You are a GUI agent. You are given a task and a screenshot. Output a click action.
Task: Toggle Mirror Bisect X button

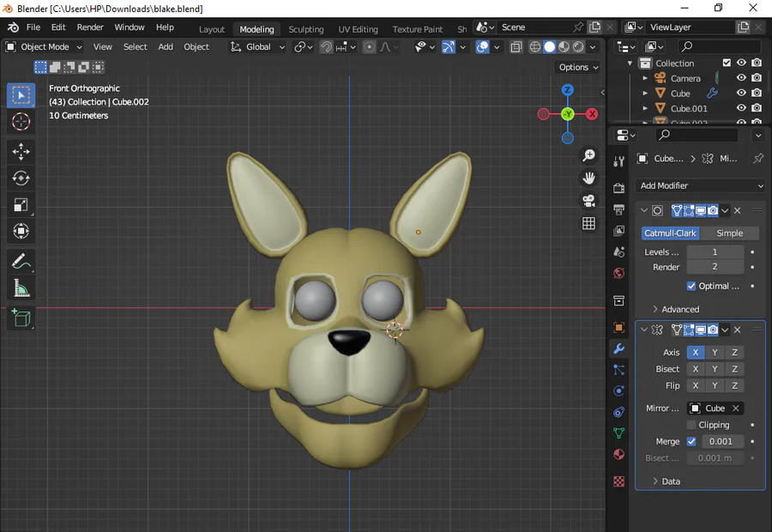(695, 369)
